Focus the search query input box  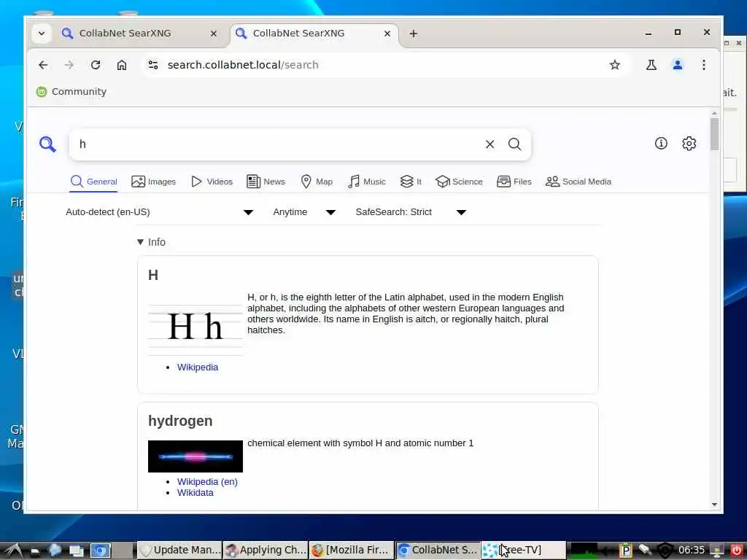(279, 144)
